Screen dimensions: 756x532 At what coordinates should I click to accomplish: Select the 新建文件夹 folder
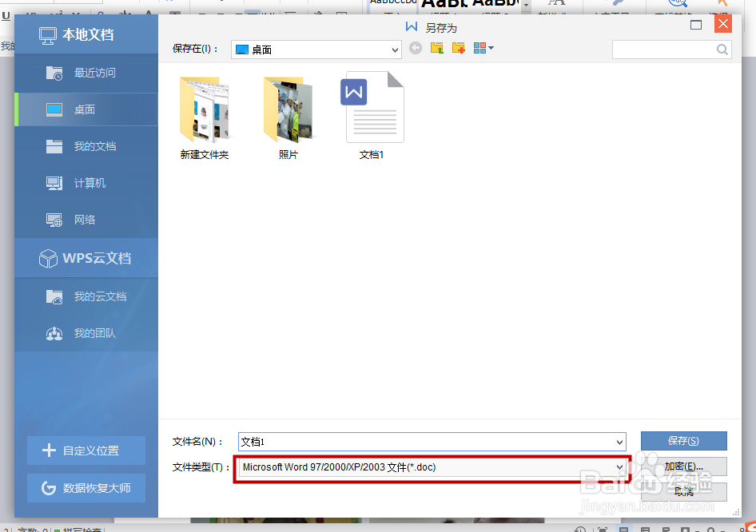click(204, 117)
